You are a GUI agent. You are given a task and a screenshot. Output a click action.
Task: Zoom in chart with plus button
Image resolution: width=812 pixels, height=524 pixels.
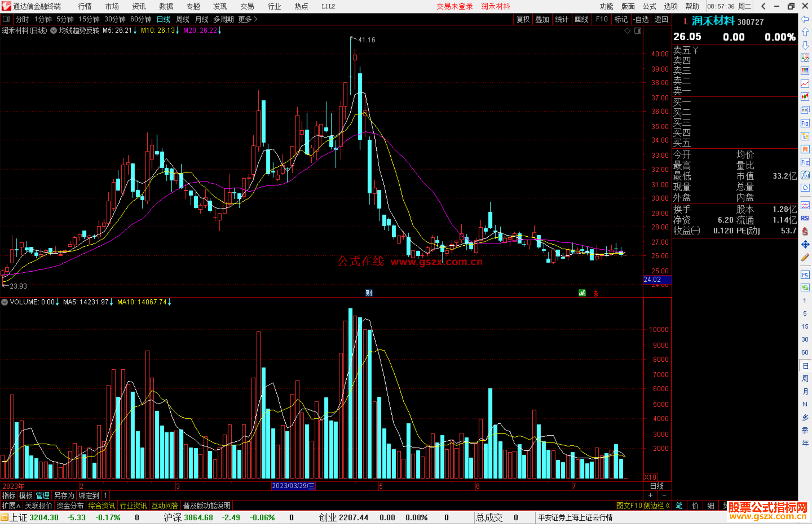click(650, 495)
